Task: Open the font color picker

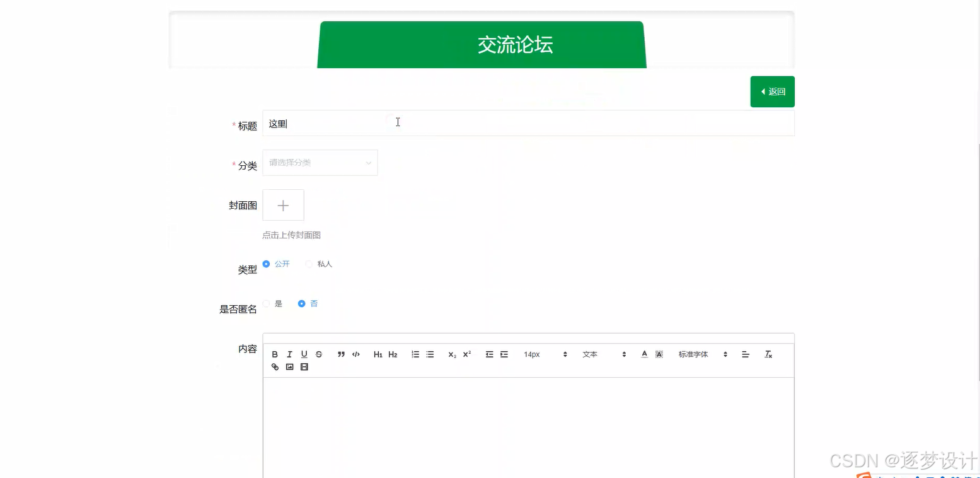Action: click(644, 354)
